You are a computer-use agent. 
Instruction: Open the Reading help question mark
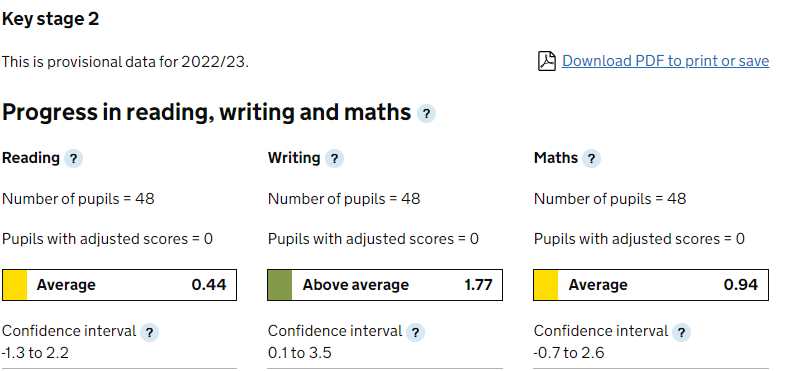[x=73, y=159]
